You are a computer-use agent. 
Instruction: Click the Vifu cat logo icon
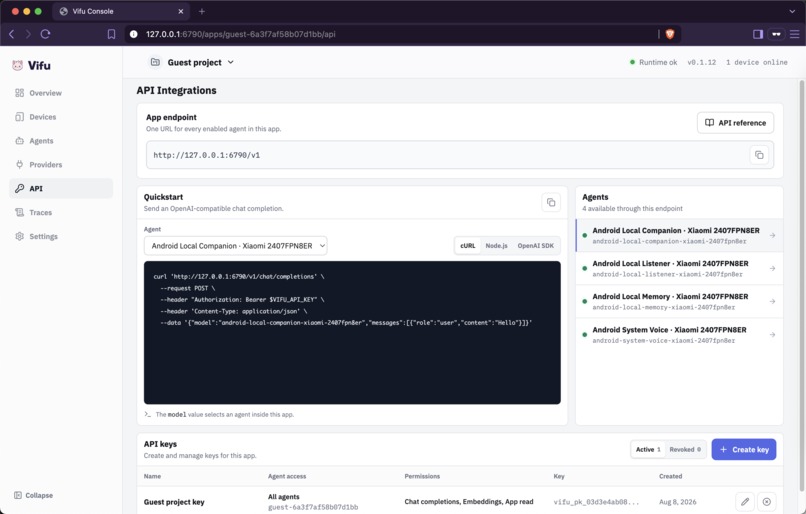coord(17,65)
